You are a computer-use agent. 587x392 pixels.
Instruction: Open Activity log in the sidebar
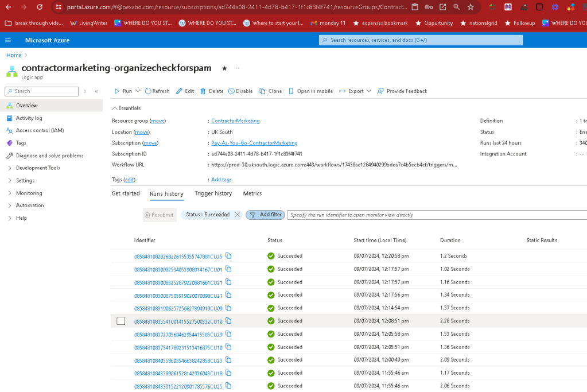click(29, 118)
